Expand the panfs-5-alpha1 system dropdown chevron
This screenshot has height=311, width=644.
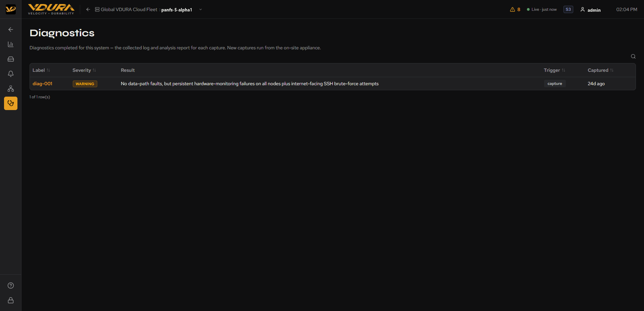(201, 9)
